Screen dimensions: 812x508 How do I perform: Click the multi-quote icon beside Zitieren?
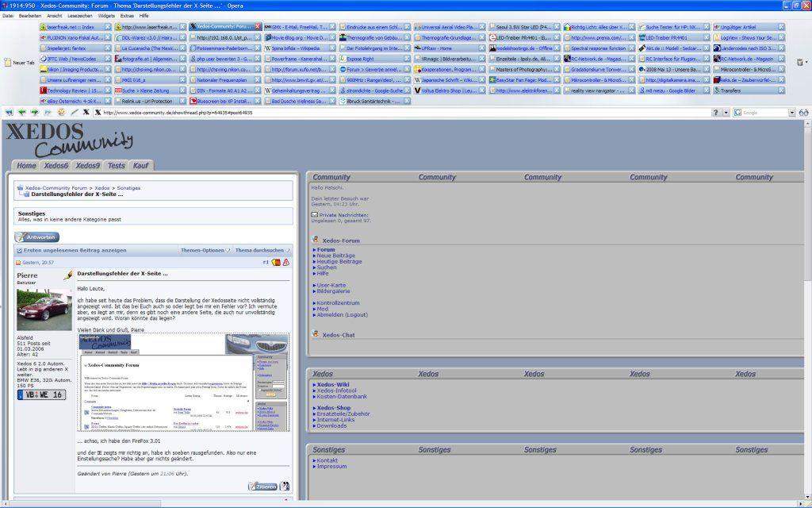(284, 486)
